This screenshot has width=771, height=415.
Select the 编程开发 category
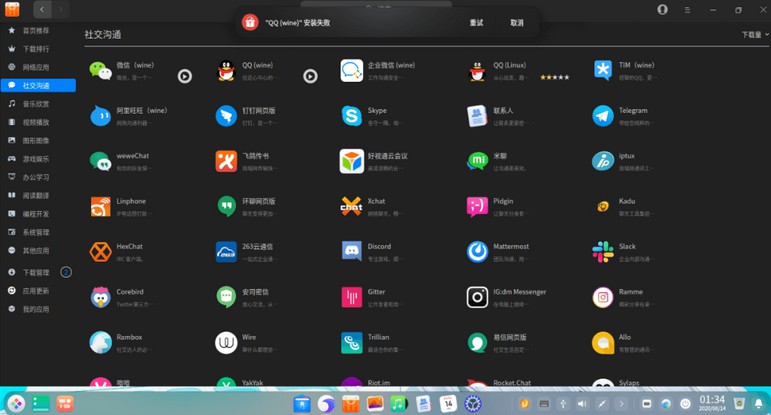point(37,214)
